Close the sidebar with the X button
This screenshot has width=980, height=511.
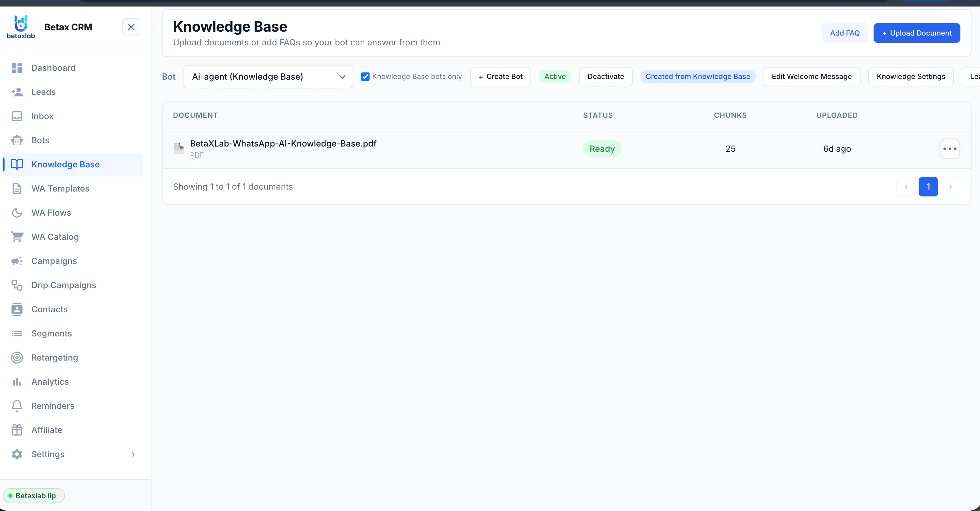pos(131,27)
